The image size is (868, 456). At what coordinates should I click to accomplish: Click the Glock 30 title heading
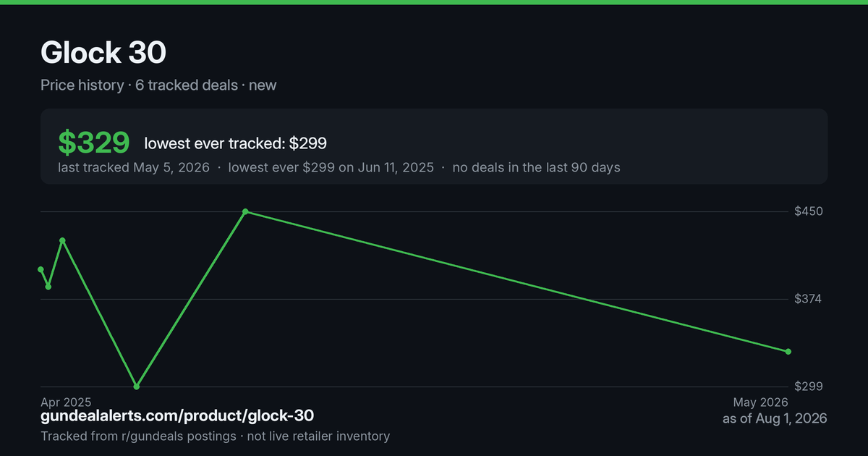(x=103, y=52)
